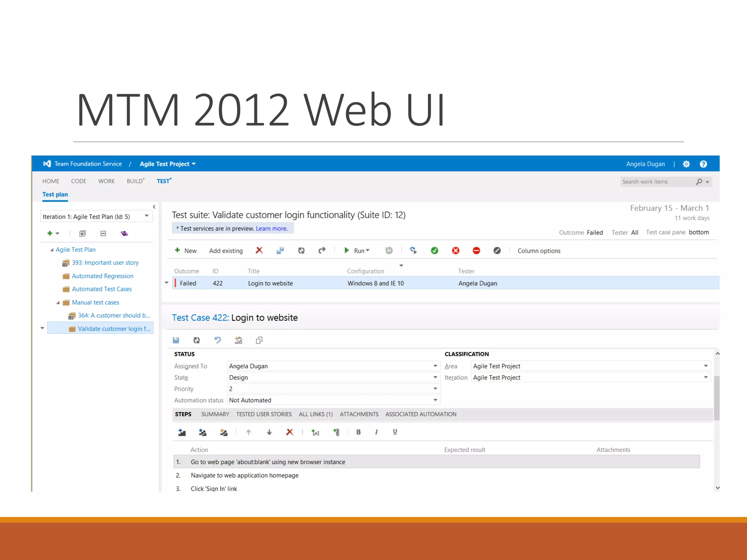Screen dimensions: 747x560
Task: Click the green plus add suite icon
Action: click(x=50, y=233)
